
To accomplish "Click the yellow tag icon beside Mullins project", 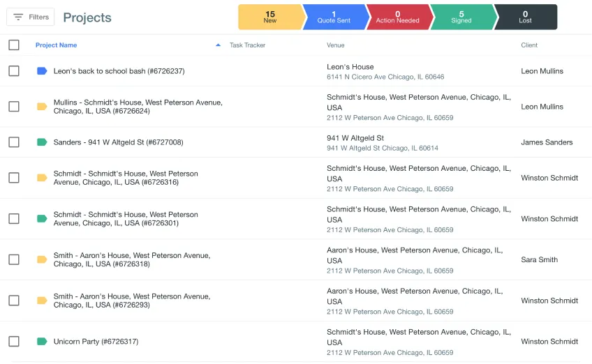I will point(42,107).
